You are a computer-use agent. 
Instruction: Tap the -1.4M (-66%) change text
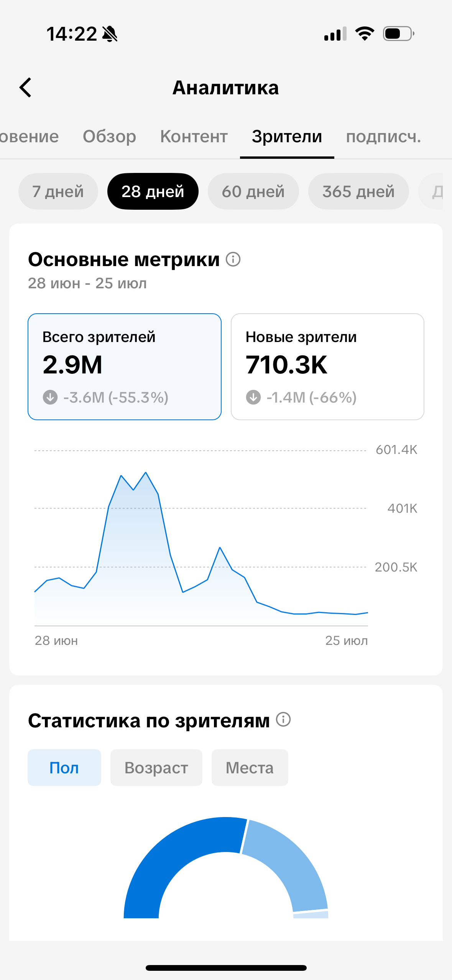coord(312,398)
